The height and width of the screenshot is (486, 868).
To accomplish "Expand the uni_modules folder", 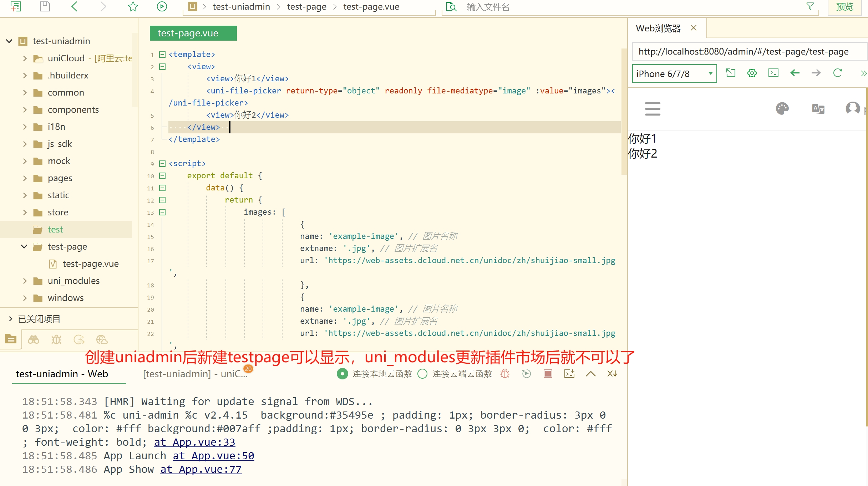I will point(25,281).
